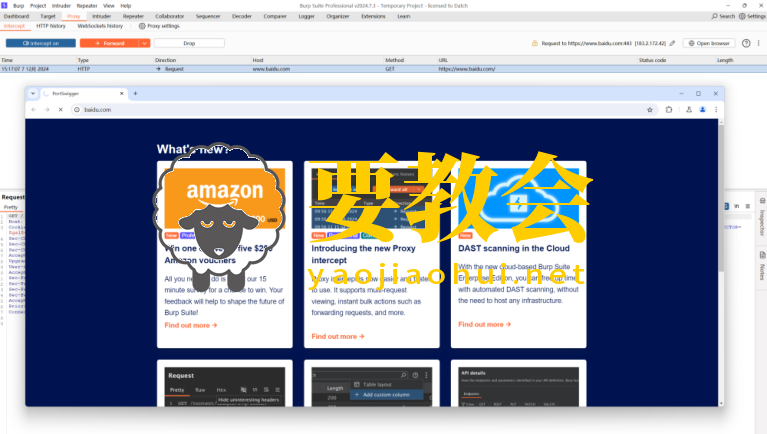This screenshot has height=434, width=767.
Task: Stop loading the page
Action: point(61,110)
